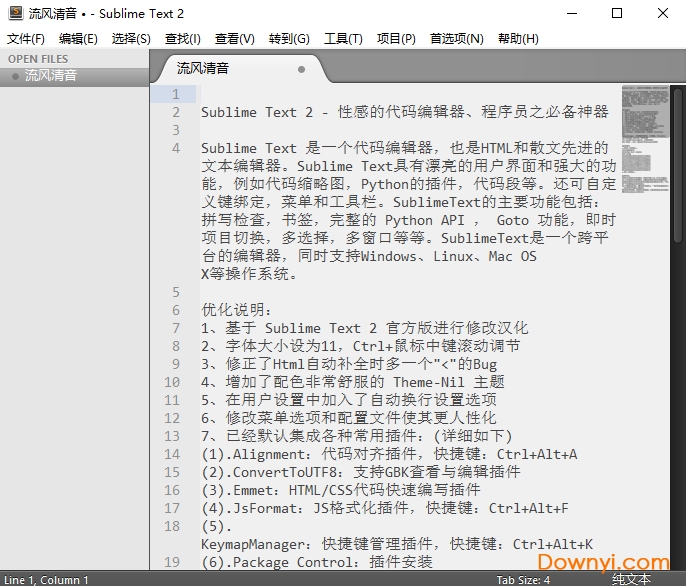Click the dot beside 流风清音 in the sidebar
Screen dimensions: 686x586
[15, 76]
